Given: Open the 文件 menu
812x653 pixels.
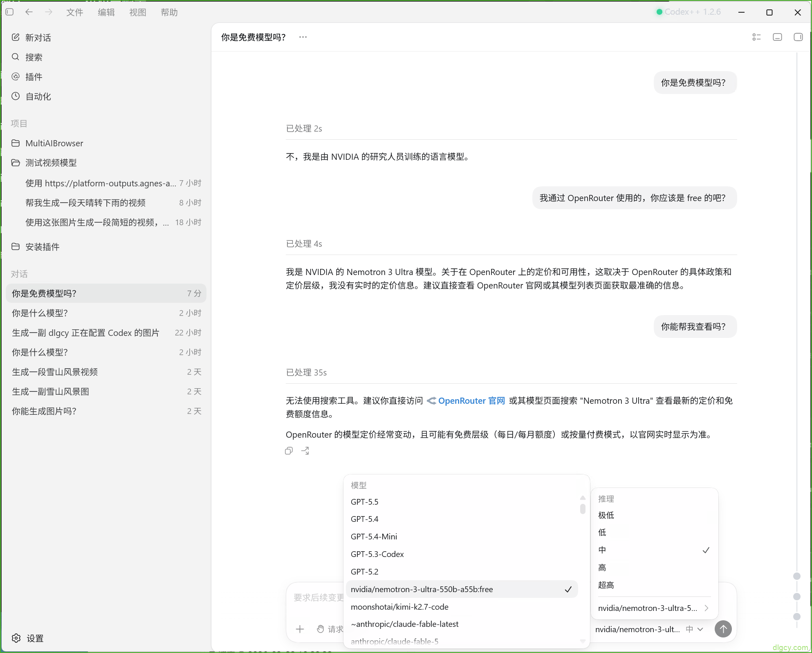Looking at the screenshot, I should [75, 12].
